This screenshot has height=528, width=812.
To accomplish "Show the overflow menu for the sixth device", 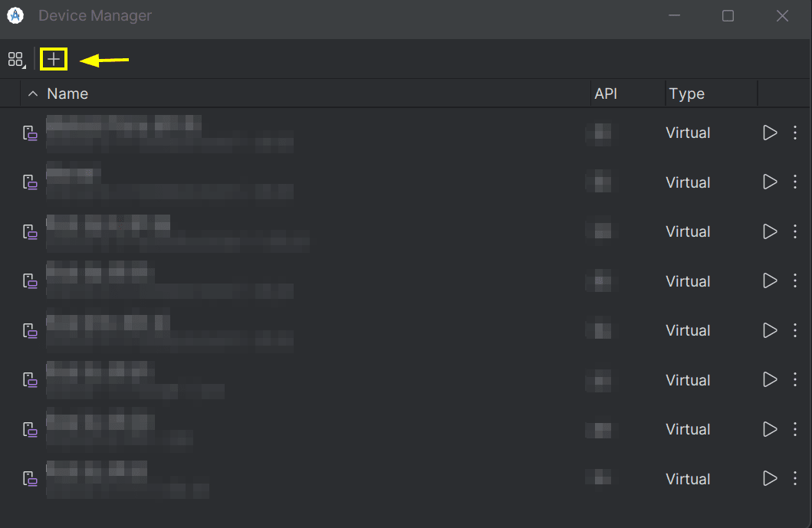I will pyautogui.click(x=794, y=380).
